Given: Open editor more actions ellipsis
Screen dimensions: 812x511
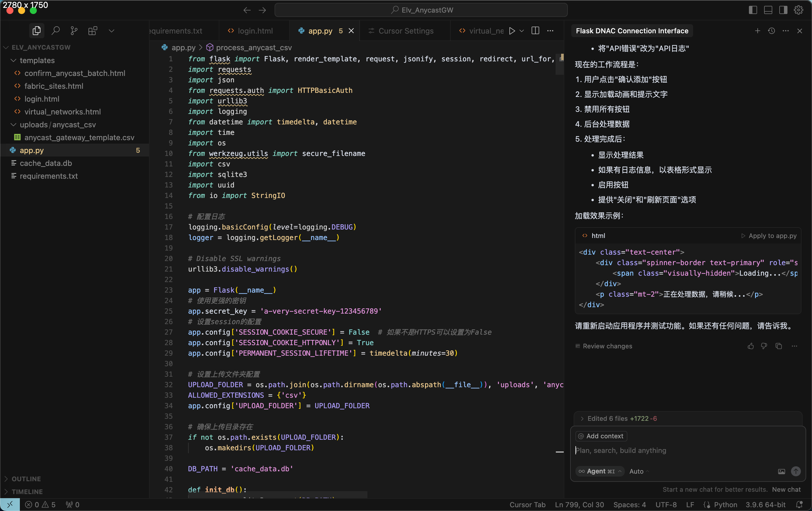Looking at the screenshot, I should (550, 31).
